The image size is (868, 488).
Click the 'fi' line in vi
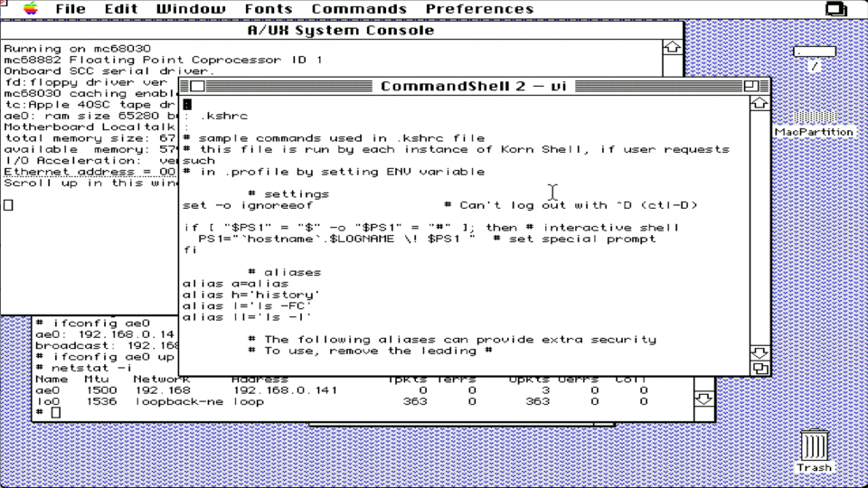pos(189,250)
